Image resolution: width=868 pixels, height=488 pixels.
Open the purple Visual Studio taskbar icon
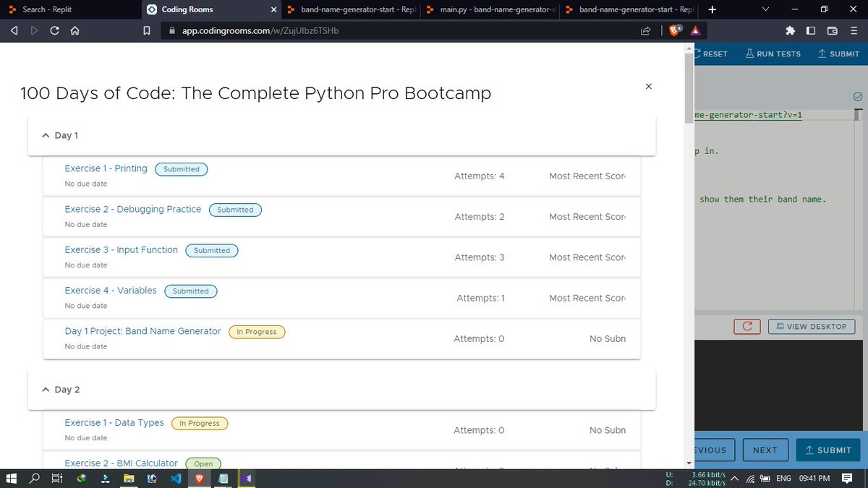(x=247, y=478)
